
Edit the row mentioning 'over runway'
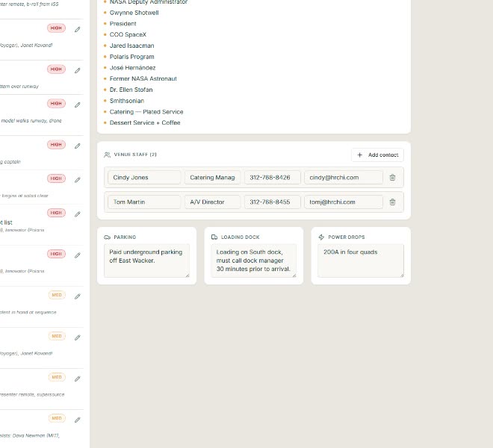78,70
